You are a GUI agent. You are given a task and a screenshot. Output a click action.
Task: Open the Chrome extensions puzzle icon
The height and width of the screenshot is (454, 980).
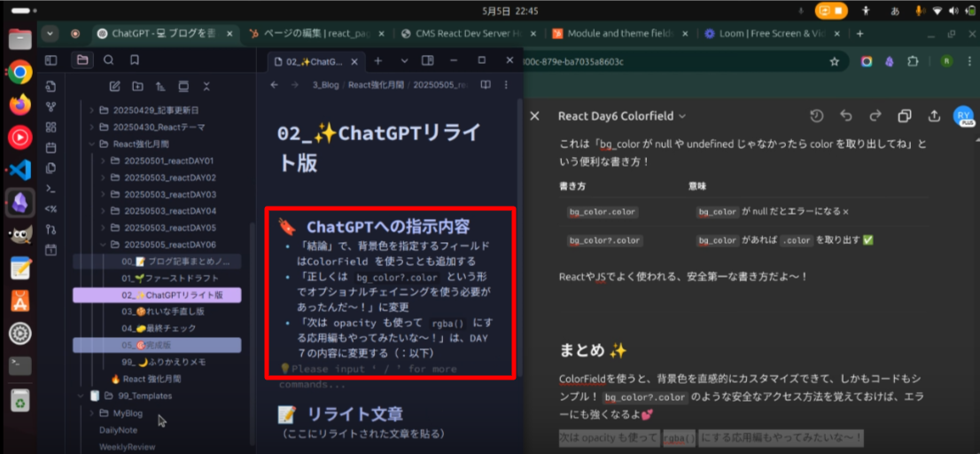(914, 61)
